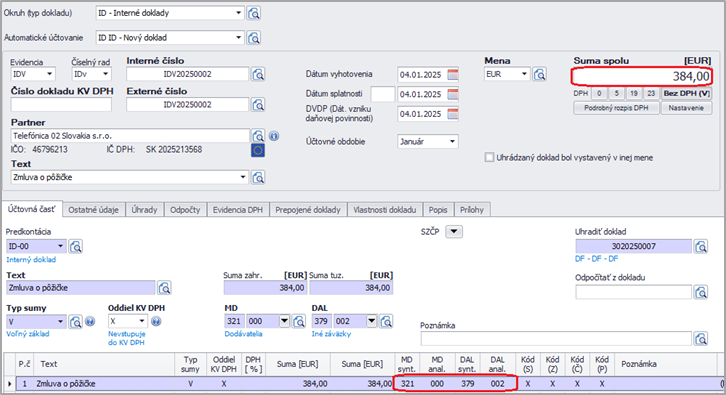Open Partner search lookup icon
The image size is (726, 395).
click(x=258, y=136)
